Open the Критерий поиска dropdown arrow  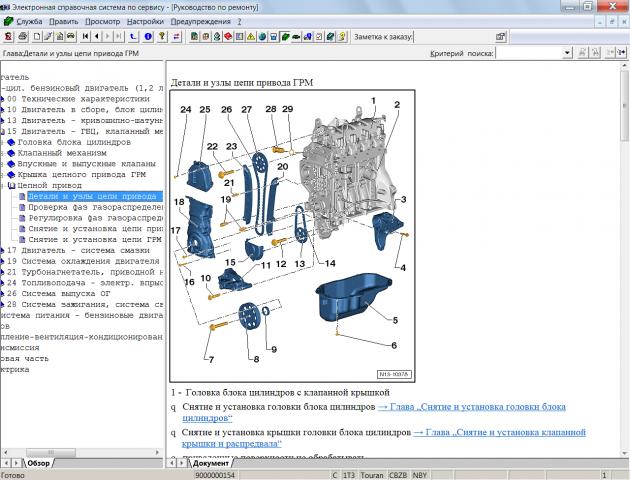pos(567,53)
